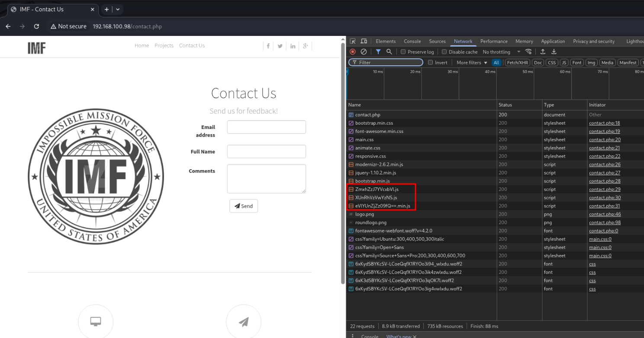Open initiator link contact.php:31
The height and width of the screenshot is (338, 644).
[x=604, y=206]
